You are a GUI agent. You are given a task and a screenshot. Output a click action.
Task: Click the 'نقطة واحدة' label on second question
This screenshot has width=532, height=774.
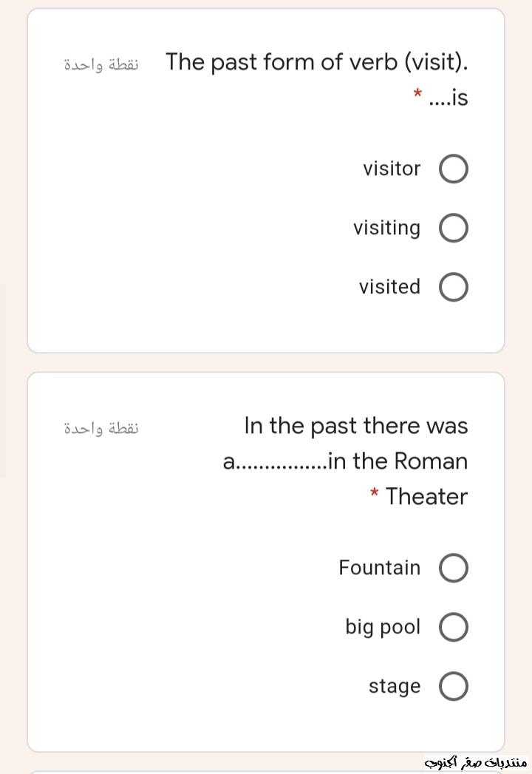click(x=101, y=428)
